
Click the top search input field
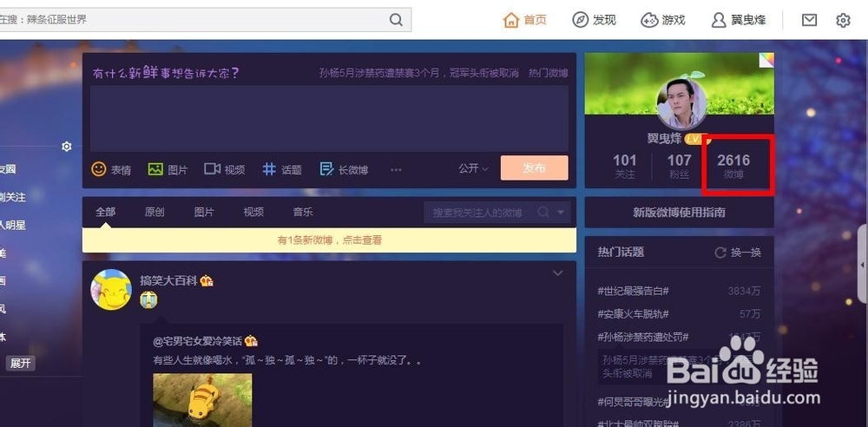click(194, 20)
